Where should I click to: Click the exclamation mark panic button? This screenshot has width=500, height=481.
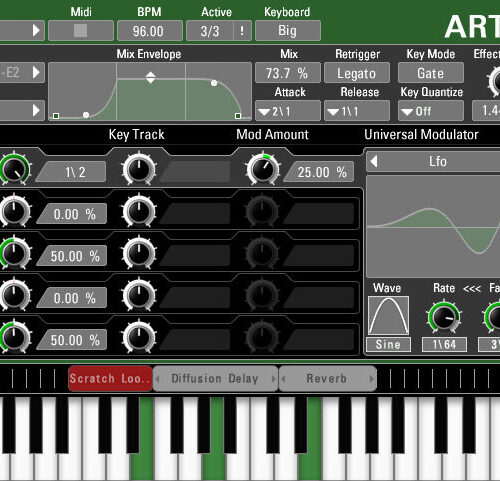(242, 31)
